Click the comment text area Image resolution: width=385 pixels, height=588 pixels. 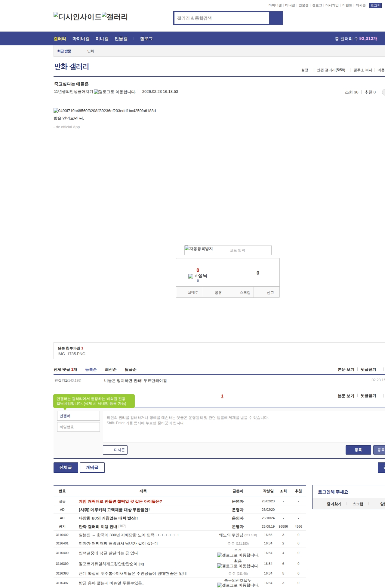point(244,427)
